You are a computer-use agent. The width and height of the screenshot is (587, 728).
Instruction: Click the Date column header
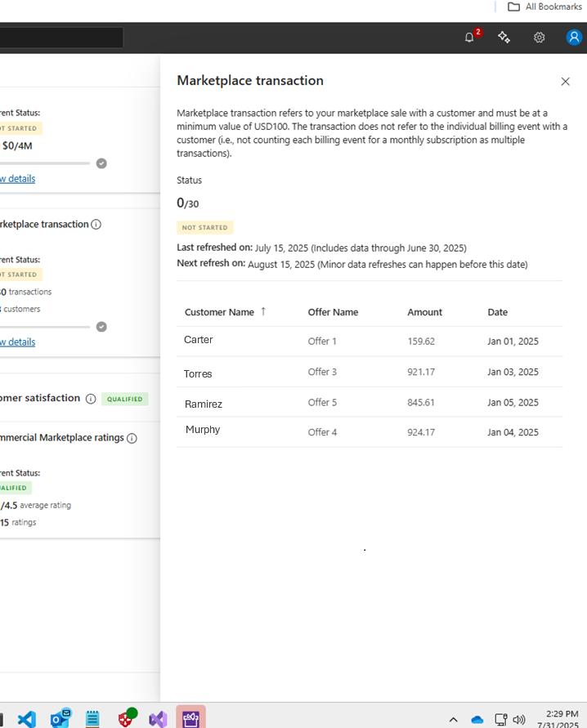(497, 312)
